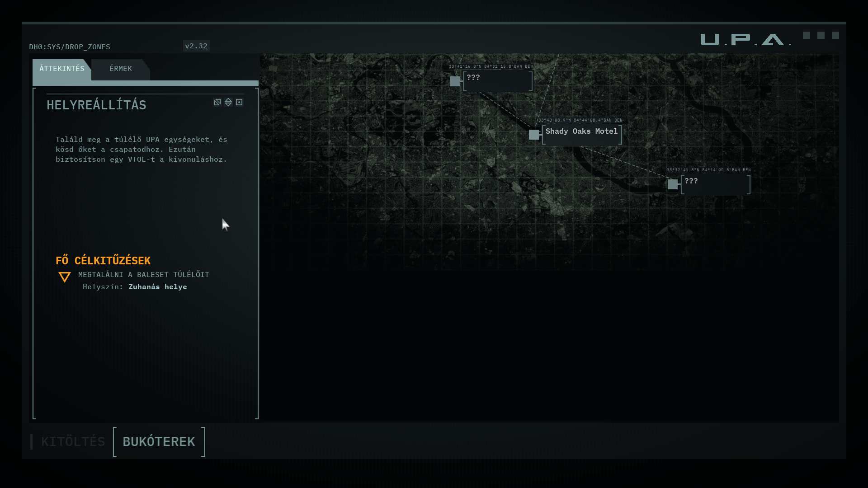Open the ÉRMEK tab
The width and height of the screenshot is (868, 488).
coord(121,69)
